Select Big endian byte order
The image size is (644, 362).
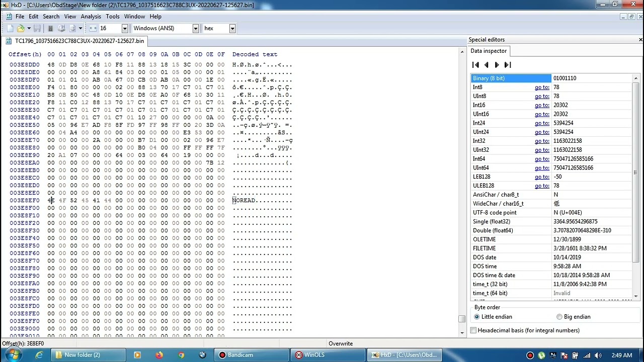[x=574, y=317]
